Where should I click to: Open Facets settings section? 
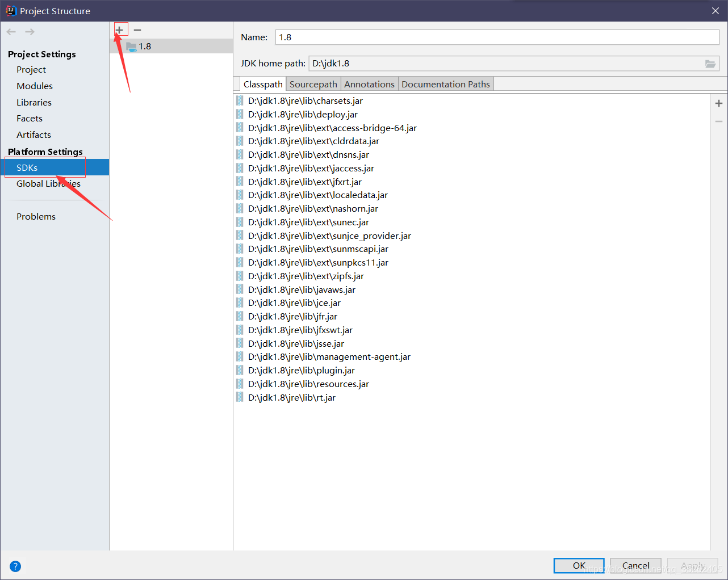point(30,119)
